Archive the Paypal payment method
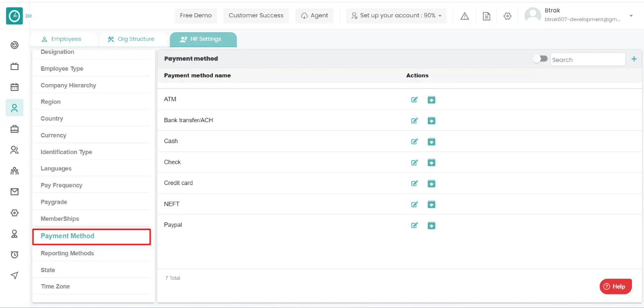644x308 pixels. pyautogui.click(x=431, y=226)
